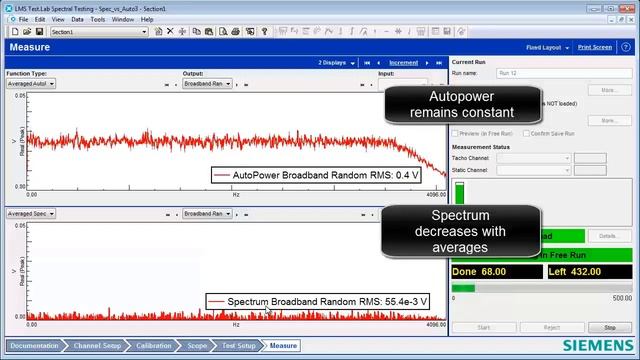Toggle Confirm Save Run checkbox
Image resolution: width=640 pixels, height=360 pixels.
(526, 133)
